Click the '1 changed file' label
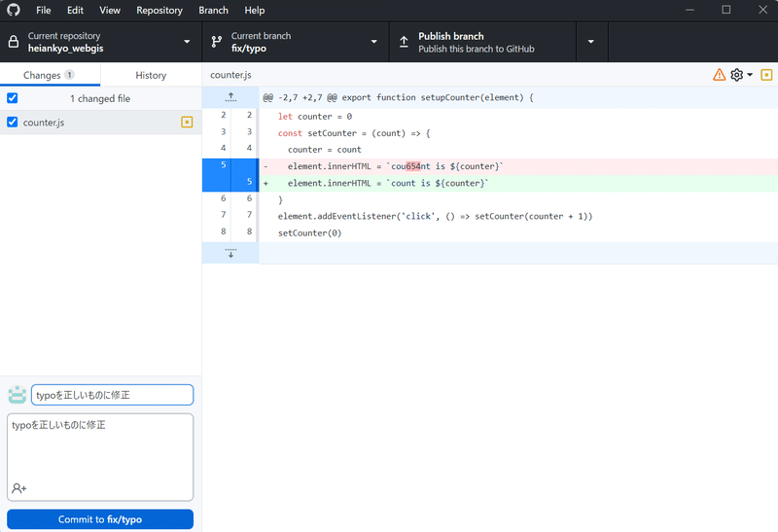Viewport: 778px width, 532px height. pos(100,99)
